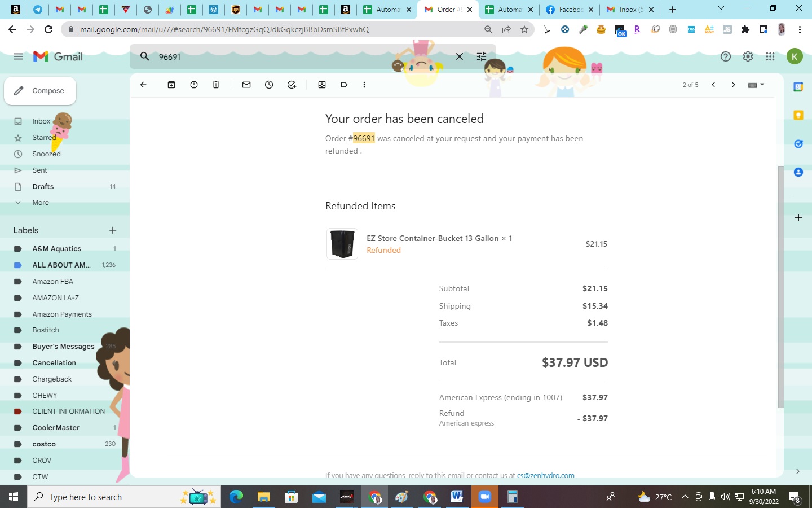Mark the email as unread
This screenshot has width=812, height=508.
(246, 85)
